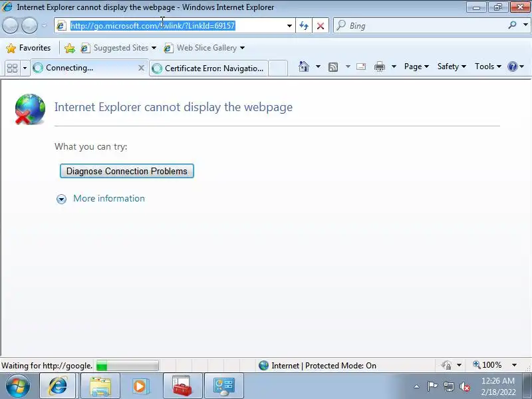
Task: Click the Back navigation arrow button
Action: (x=10, y=25)
